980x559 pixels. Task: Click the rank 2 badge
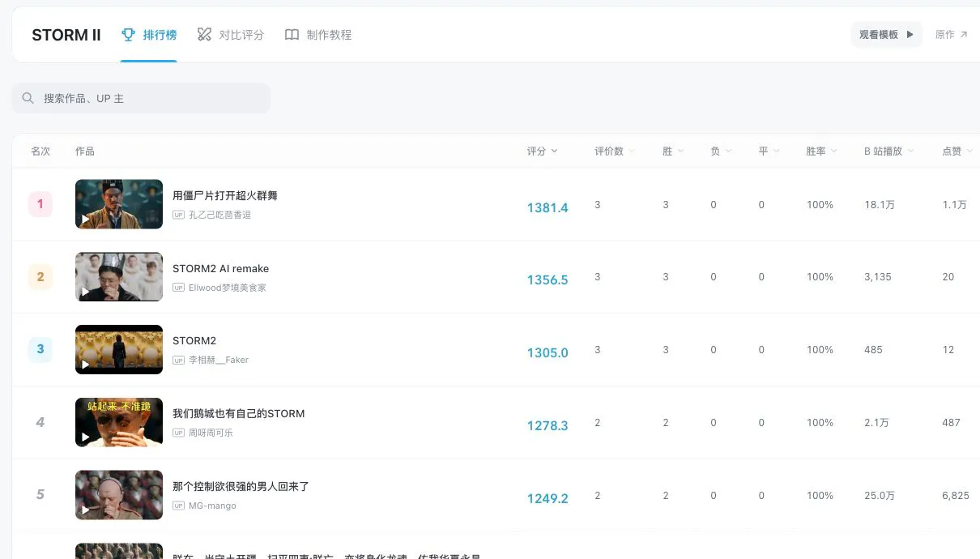click(40, 277)
